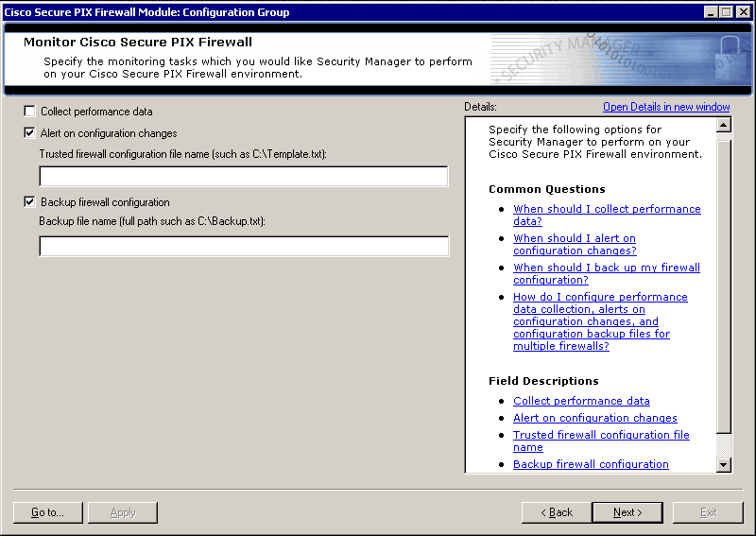The width and height of the screenshot is (756, 536).
Task: Close the Configuration Group window
Action: coord(744,12)
